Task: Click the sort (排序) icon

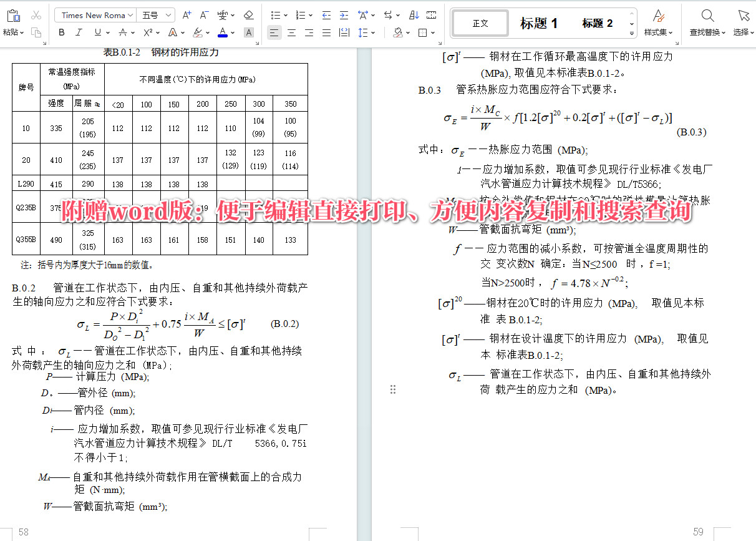Action: [x=415, y=16]
